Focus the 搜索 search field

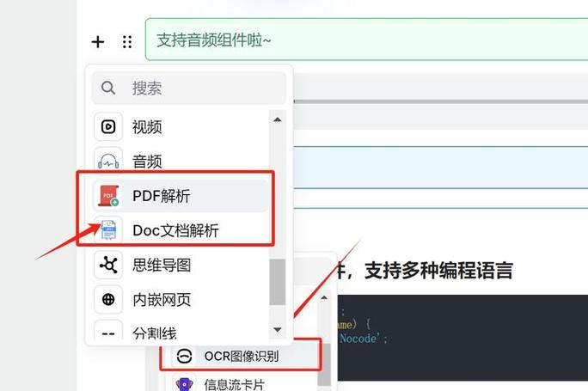pyautogui.click(x=188, y=89)
